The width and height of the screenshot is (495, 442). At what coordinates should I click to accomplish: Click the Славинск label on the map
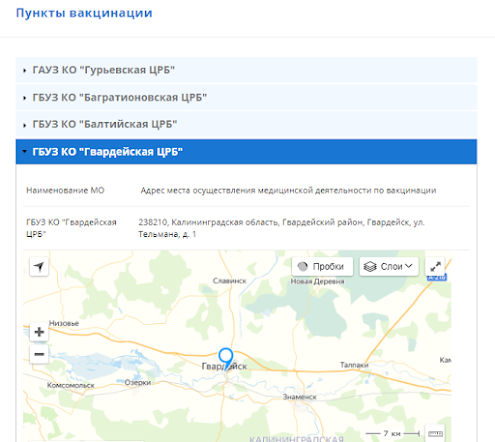(x=230, y=281)
